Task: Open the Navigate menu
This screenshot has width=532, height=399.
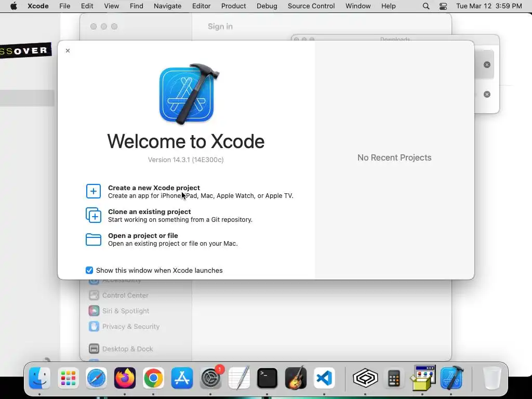Action: (167, 6)
